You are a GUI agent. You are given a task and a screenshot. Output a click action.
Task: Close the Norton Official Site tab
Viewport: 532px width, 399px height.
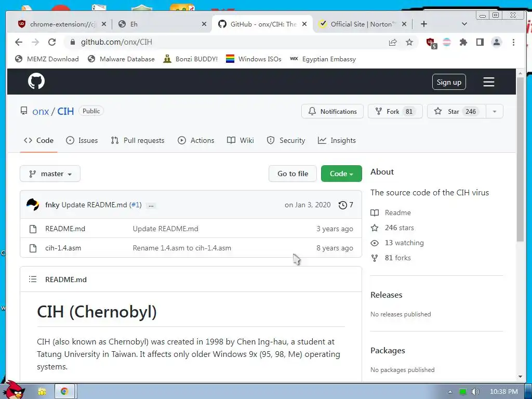pyautogui.click(x=404, y=24)
